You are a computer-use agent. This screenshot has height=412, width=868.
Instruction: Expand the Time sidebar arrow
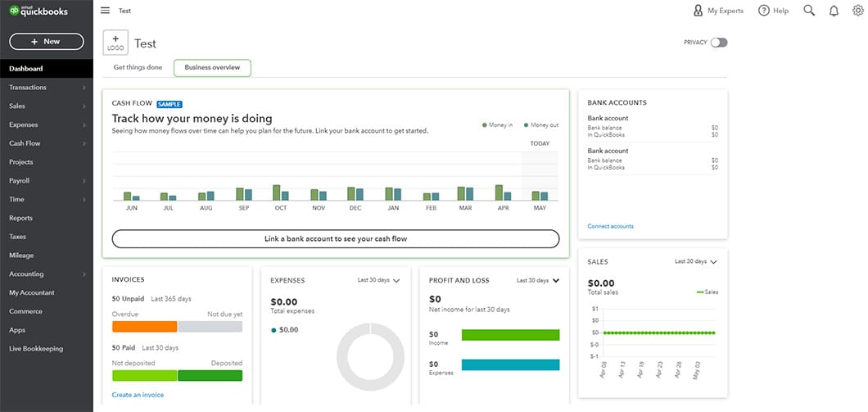pos(84,199)
